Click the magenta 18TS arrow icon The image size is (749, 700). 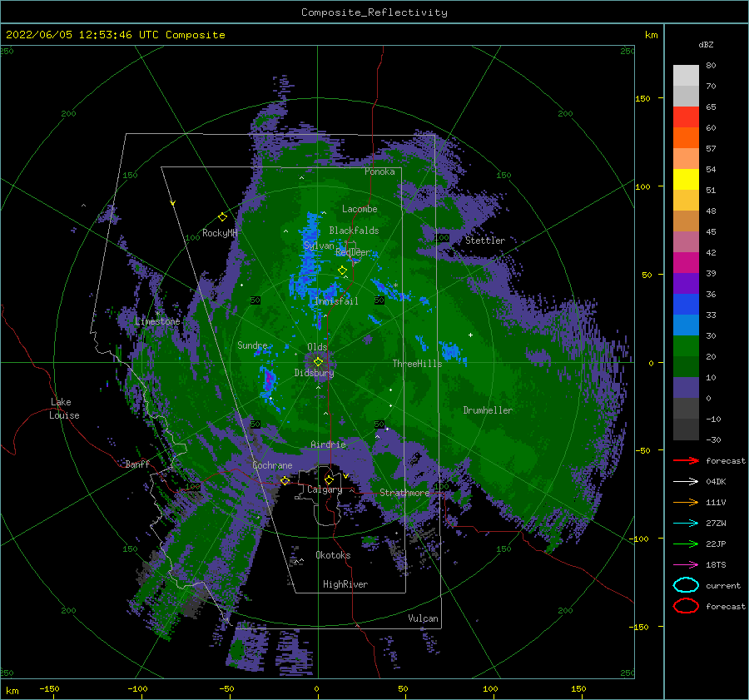(x=686, y=565)
